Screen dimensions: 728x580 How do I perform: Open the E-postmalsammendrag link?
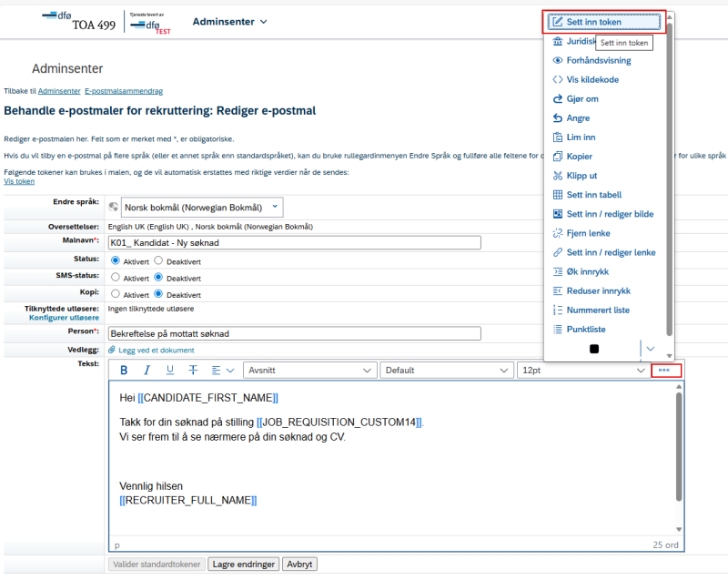point(124,91)
